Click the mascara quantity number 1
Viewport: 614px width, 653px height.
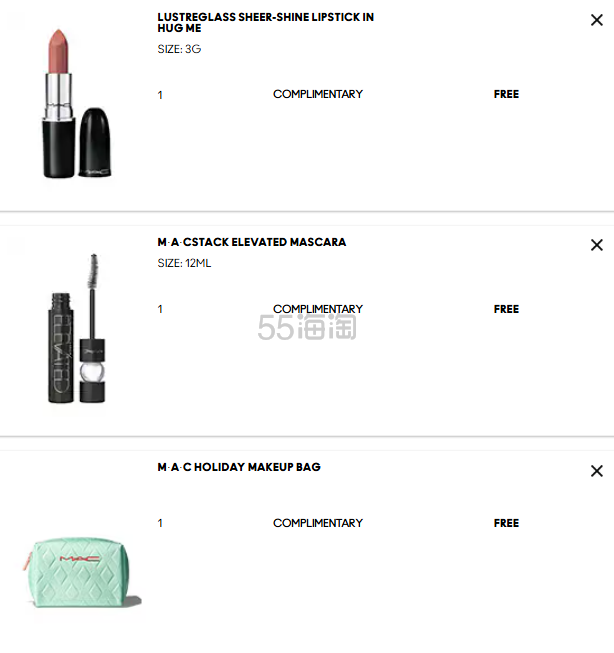tap(160, 309)
